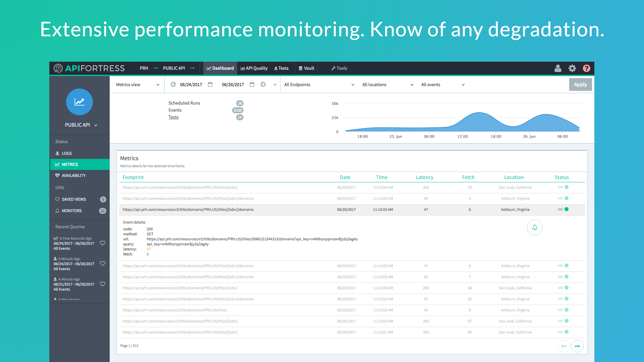Sort by the Footprint column header
Viewport: 644px width, 362px height.
[x=133, y=177]
